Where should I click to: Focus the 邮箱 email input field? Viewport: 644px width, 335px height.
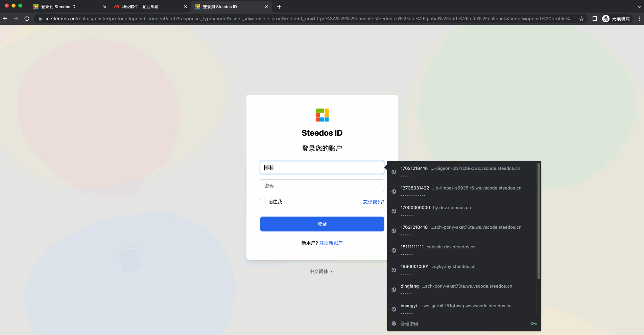click(x=322, y=167)
